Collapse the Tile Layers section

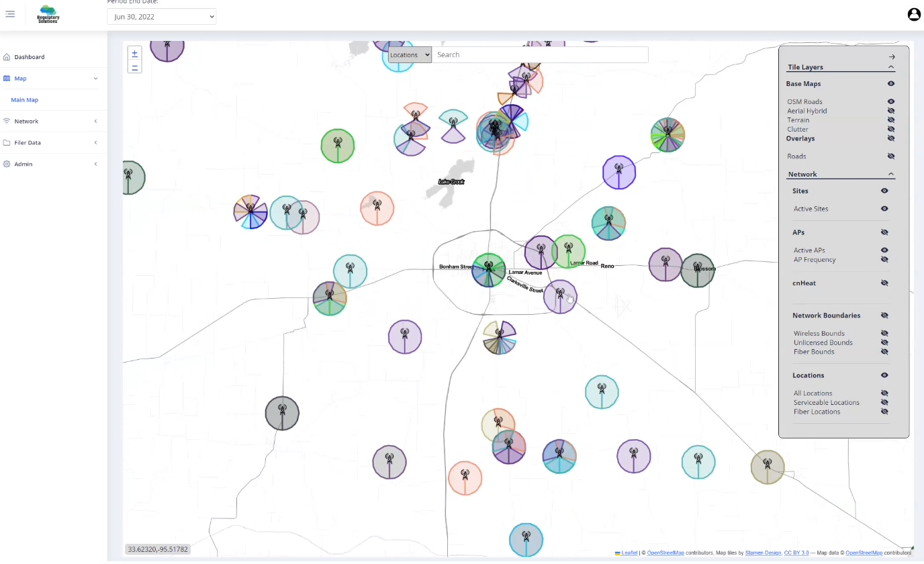pyautogui.click(x=891, y=67)
